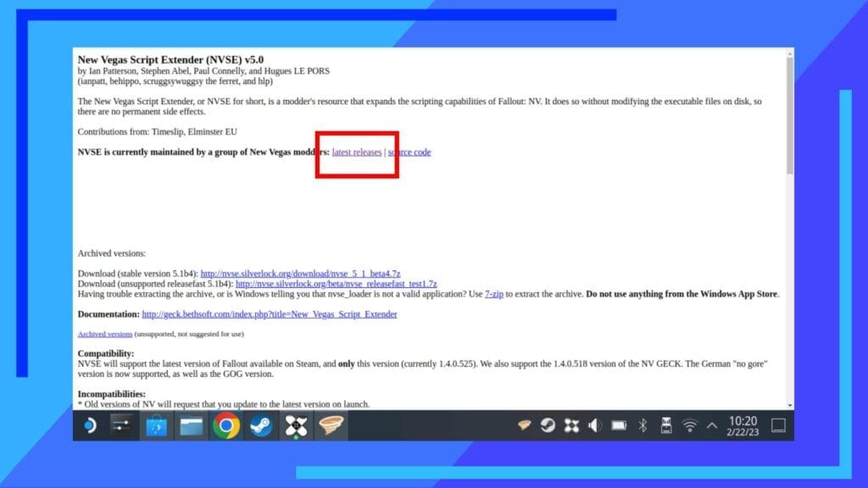The width and height of the screenshot is (868, 488).
Task: Open the source code link
Action: click(x=409, y=152)
